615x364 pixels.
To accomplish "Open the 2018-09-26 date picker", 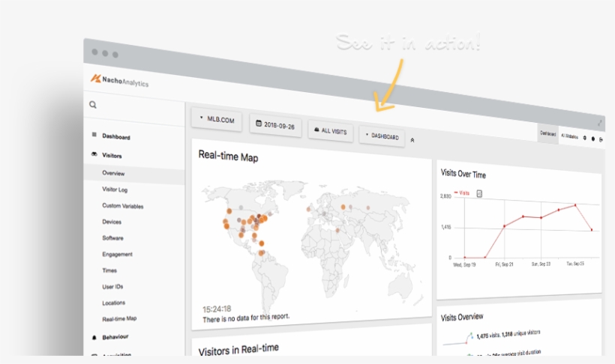I will pos(275,125).
